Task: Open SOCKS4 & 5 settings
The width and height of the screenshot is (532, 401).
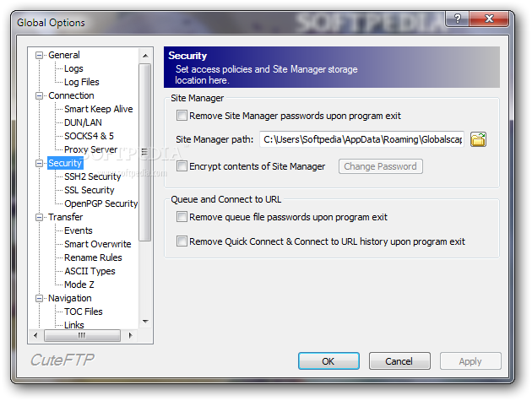Action: click(89, 136)
